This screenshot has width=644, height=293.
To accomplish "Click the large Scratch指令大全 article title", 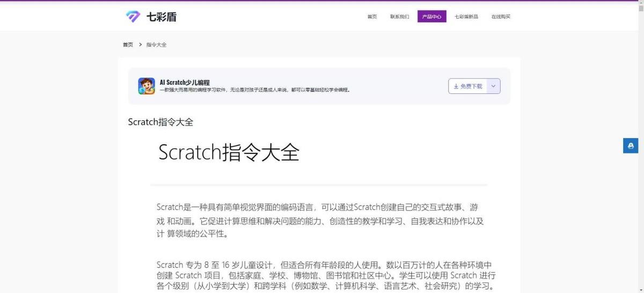I will point(229,152).
